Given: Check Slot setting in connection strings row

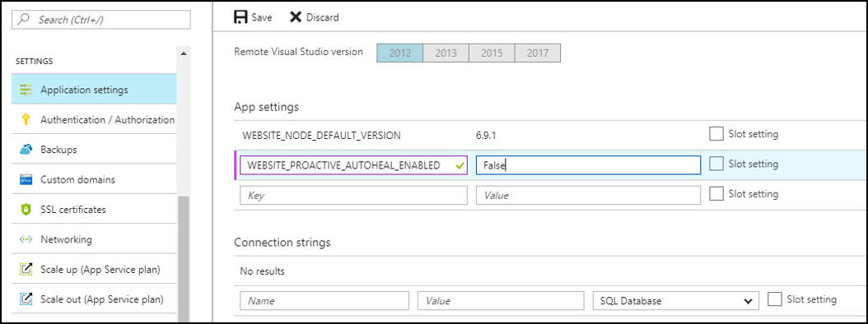Looking at the screenshot, I should 775,299.
